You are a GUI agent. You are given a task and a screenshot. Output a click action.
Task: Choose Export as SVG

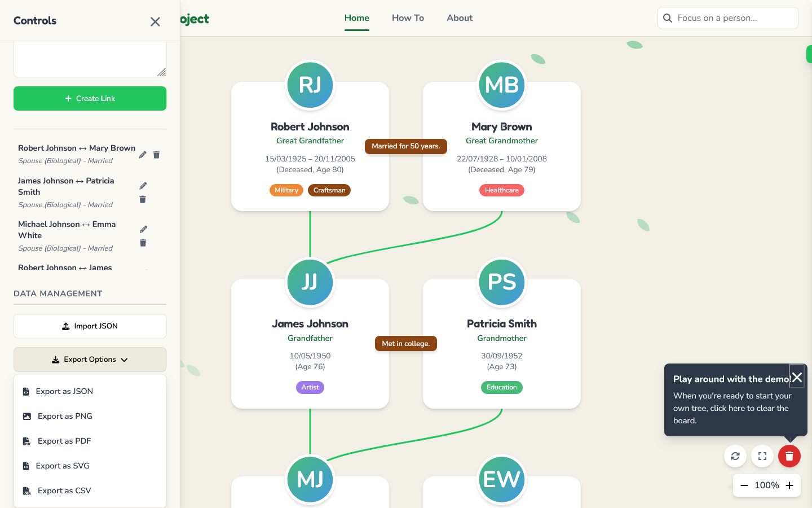90,466
